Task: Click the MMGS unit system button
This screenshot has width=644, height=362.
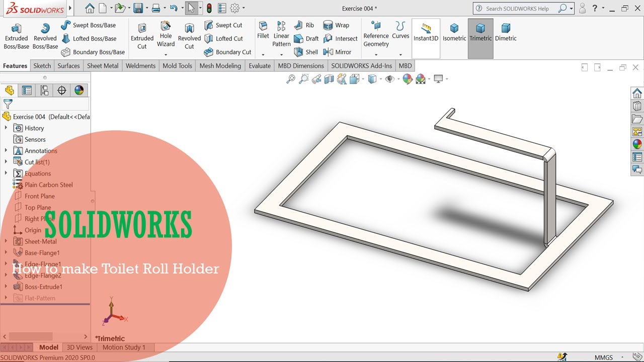Action: (604, 357)
